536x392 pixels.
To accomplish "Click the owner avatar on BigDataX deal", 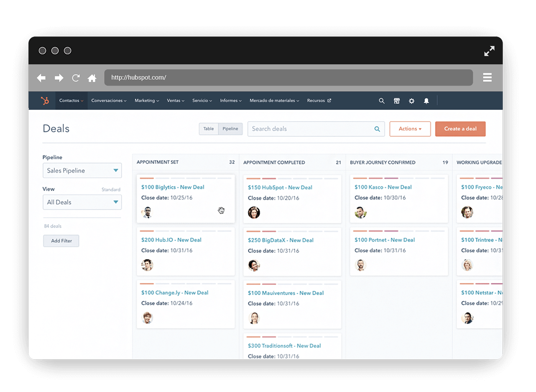I will click(254, 265).
